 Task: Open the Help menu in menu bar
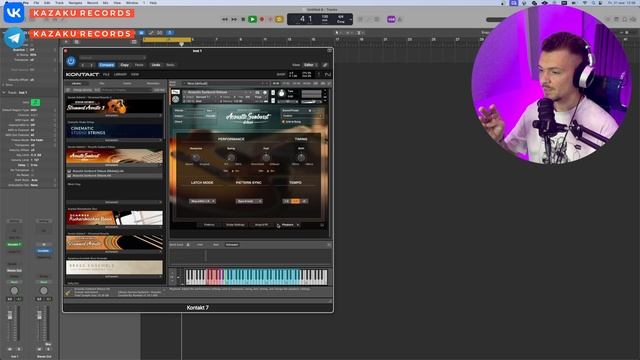pos(153,2)
